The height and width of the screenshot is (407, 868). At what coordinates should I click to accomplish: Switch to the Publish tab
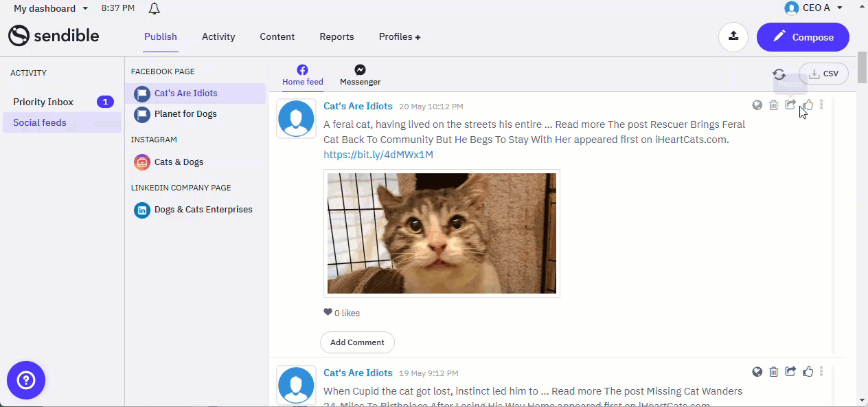pos(161,37)
